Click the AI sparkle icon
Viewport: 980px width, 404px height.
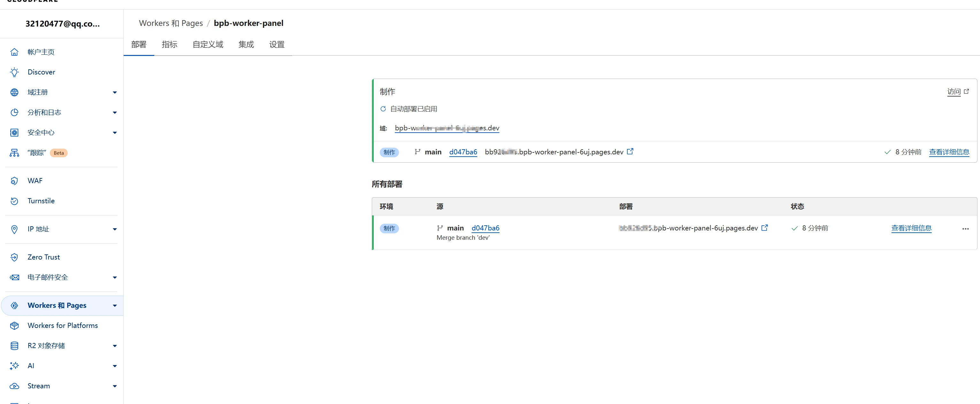click(14, 366)
